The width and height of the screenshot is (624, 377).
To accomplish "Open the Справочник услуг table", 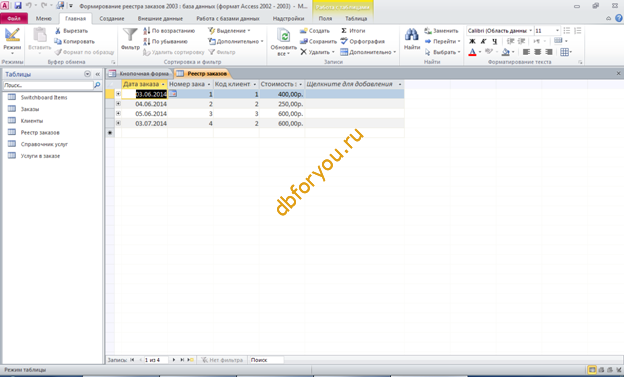I will coord(44,144).
